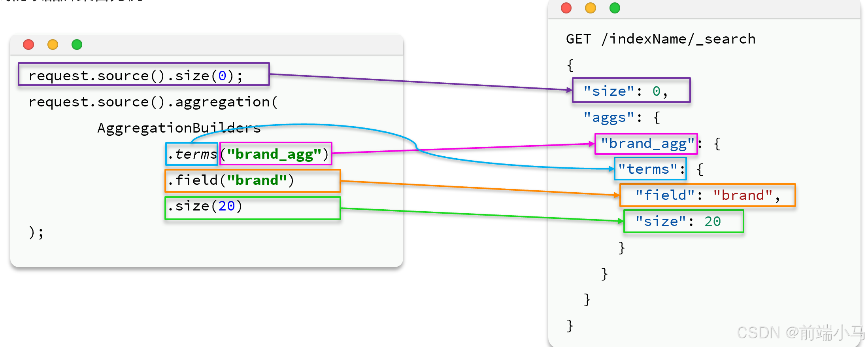Screen dimensions: 868x347
Task: Click yellow minimize dot in left code window
Action: click(x=53, y=45)
